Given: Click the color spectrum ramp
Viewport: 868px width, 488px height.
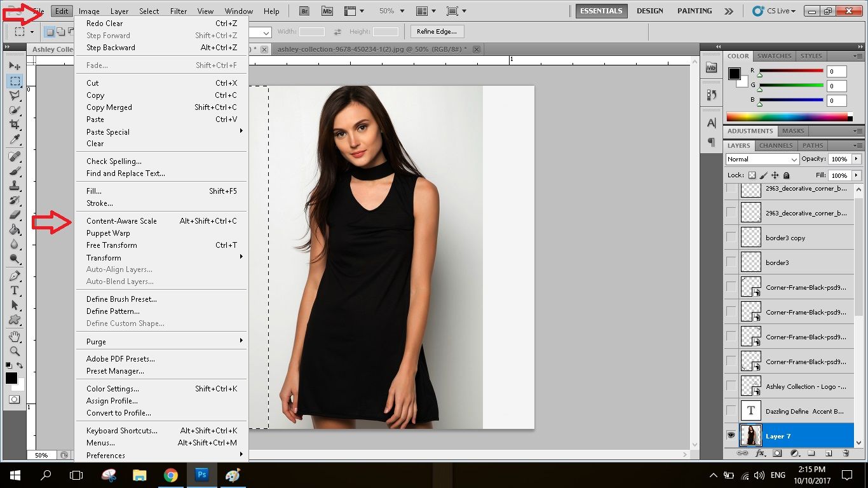Looking at the screenshot, I should point(789,116).
